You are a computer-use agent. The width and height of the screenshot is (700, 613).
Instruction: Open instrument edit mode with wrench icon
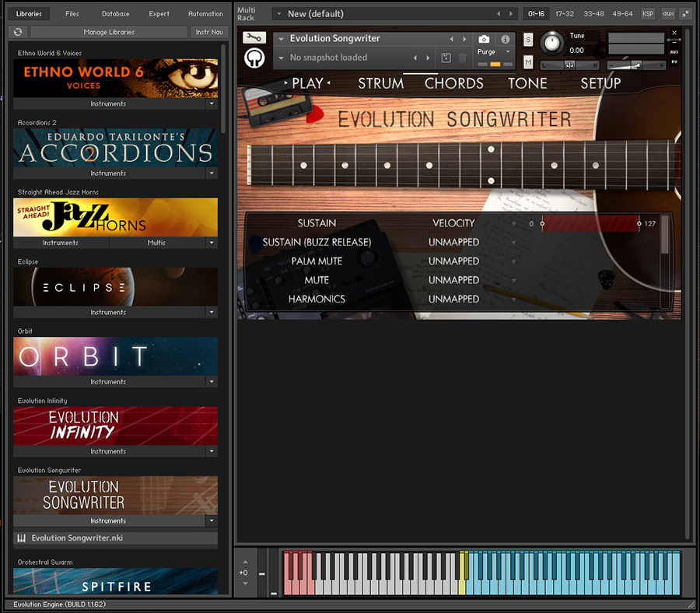point(254,38)
